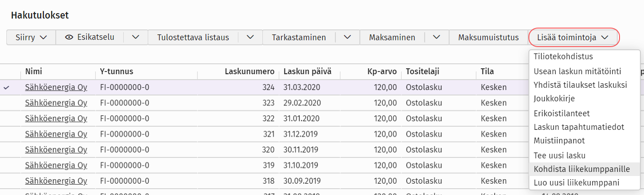Click the date 29.02.2020

[x=302, y=103]
